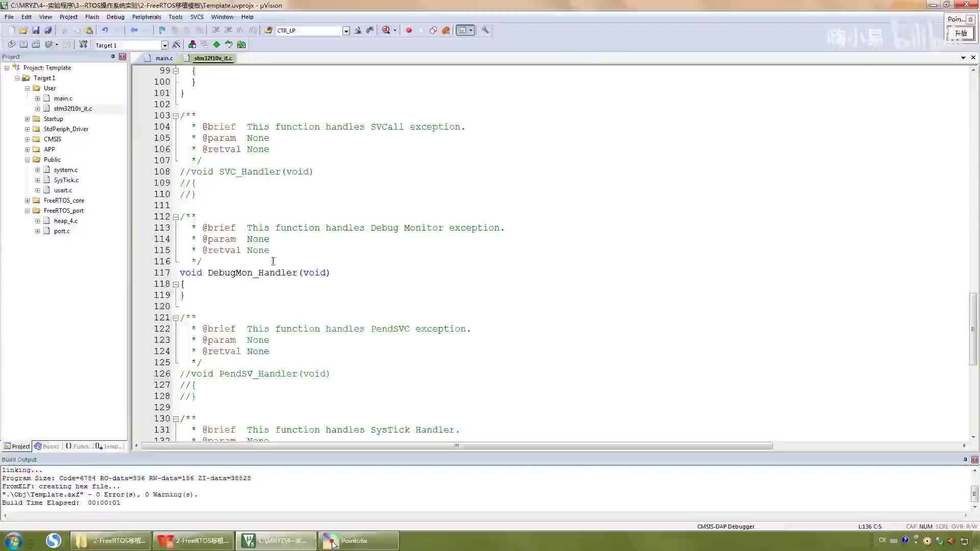Open Manage Project Items icon
980x551 pixels.
click(192, 44)
